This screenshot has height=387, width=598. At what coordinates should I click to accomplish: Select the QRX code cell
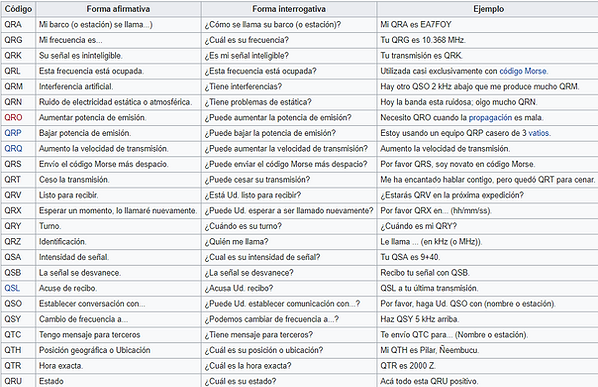18,210
